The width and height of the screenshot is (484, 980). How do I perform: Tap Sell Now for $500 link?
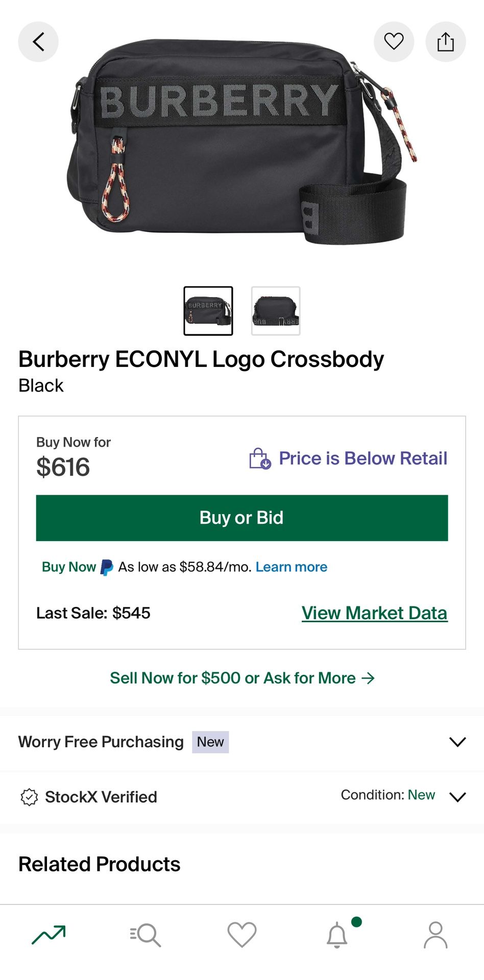coord(242,678)
